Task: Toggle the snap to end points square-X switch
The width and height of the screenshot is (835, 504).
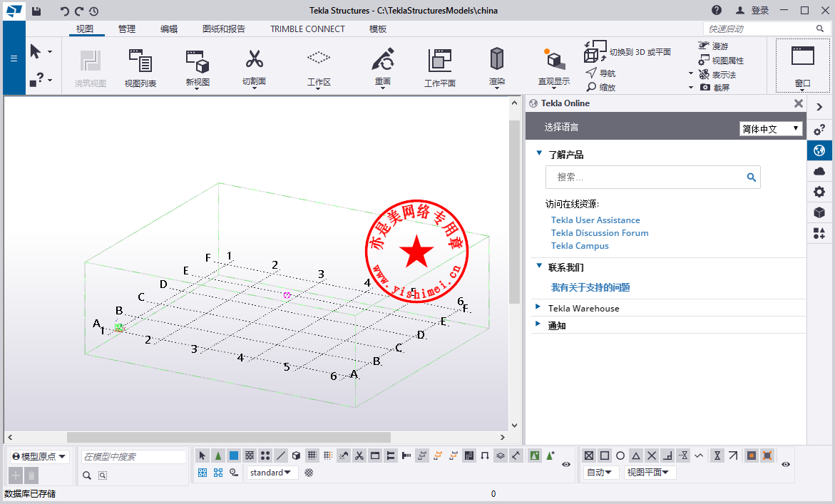Action: click(589, 456)
